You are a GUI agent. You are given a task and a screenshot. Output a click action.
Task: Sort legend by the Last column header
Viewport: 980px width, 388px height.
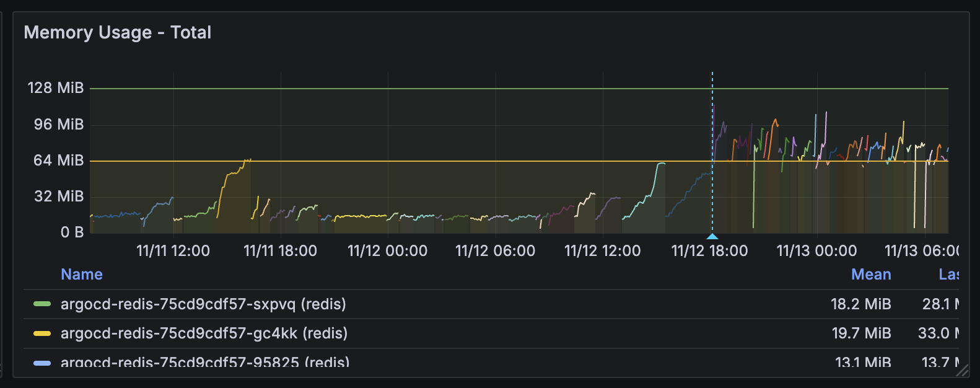[x=949, y=274]
